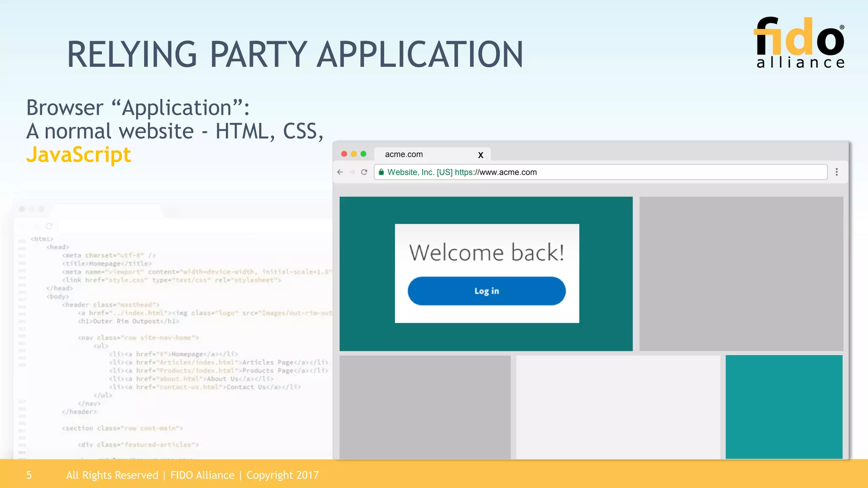Click the yellow JavaScript text
The height and width of the screenshot is (488, 868).
tap(79, 155)
